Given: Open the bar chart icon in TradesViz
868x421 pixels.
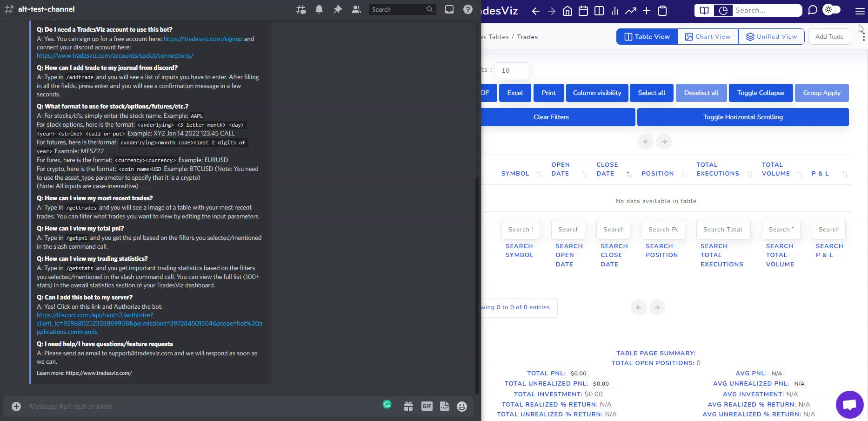Looking at the screenshot, I should pyautogui.click(x=615, y=11).
